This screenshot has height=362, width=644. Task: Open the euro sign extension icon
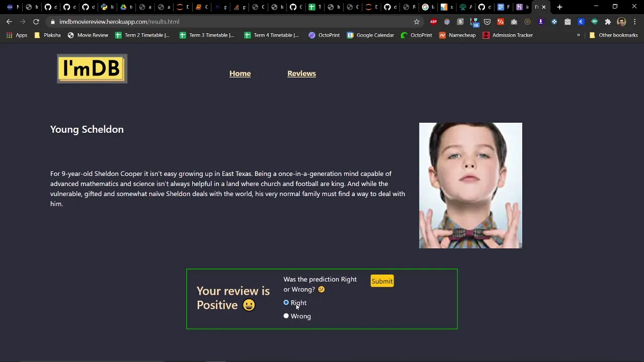(x=581, y=22)
